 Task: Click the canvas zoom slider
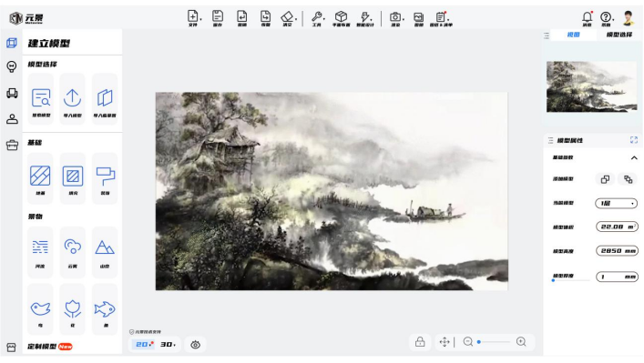494,342
